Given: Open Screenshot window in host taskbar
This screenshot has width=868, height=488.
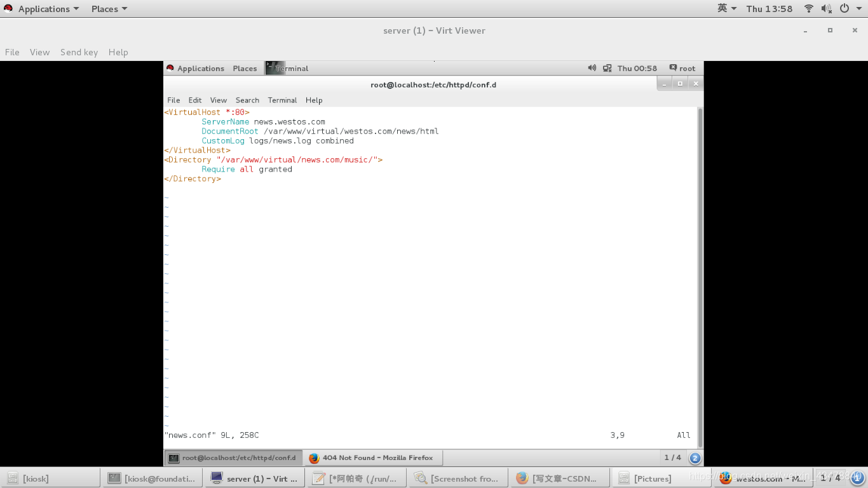Looking at the screenshot, I should [459, 478].
